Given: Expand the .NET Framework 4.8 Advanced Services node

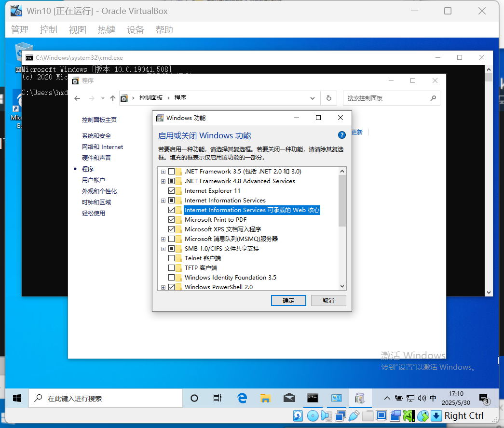Looking at the screenshot, I should [x=163, y=182].
